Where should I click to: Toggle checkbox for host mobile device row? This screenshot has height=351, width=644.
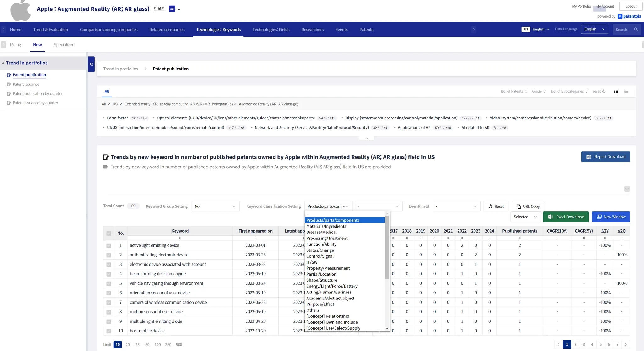click(x=108, y=331)
